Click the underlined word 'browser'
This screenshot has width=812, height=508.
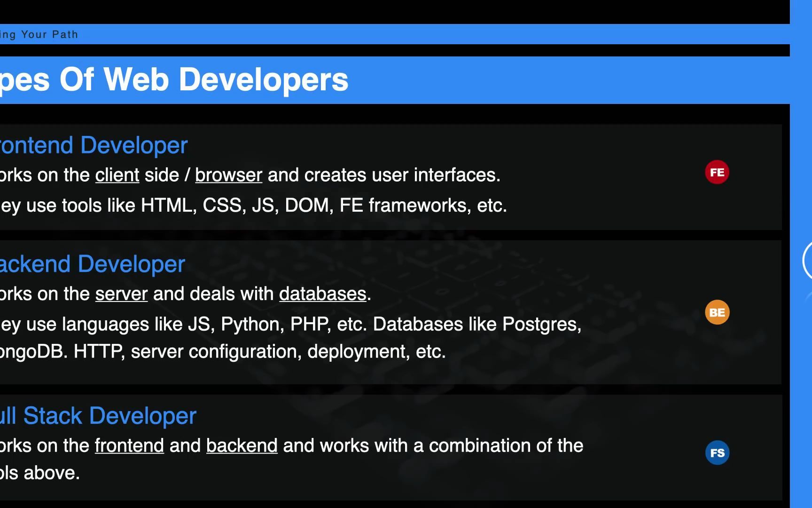point(228,175)
